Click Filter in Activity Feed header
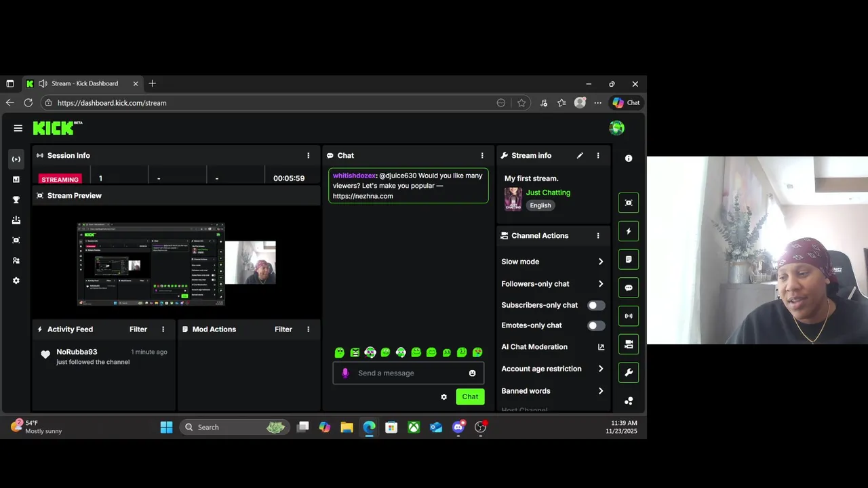Screen dimensions: 868x488 pos(138,329)
